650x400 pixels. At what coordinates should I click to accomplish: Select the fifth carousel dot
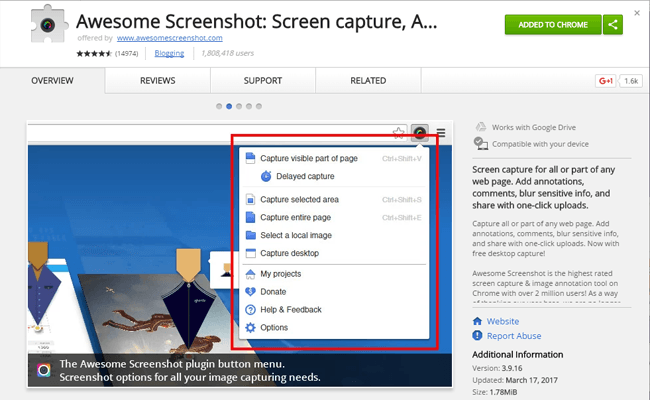pyautogui.click(x=259, y=106)
